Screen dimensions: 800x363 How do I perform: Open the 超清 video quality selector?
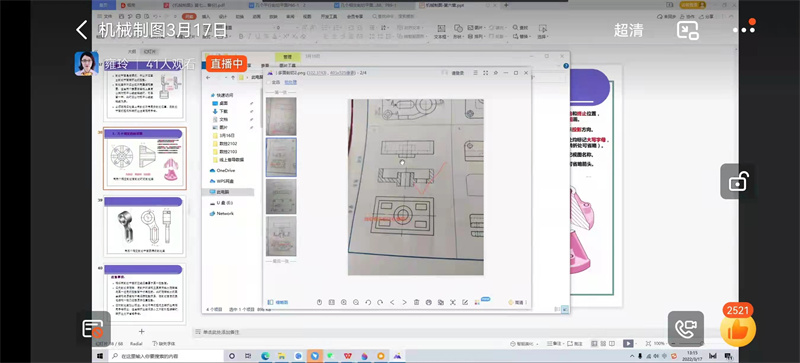point(628,30)
